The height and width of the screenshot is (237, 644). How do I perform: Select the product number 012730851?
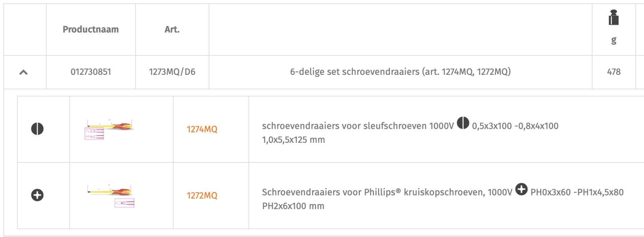pyautogui.click(x=91, y=72)
